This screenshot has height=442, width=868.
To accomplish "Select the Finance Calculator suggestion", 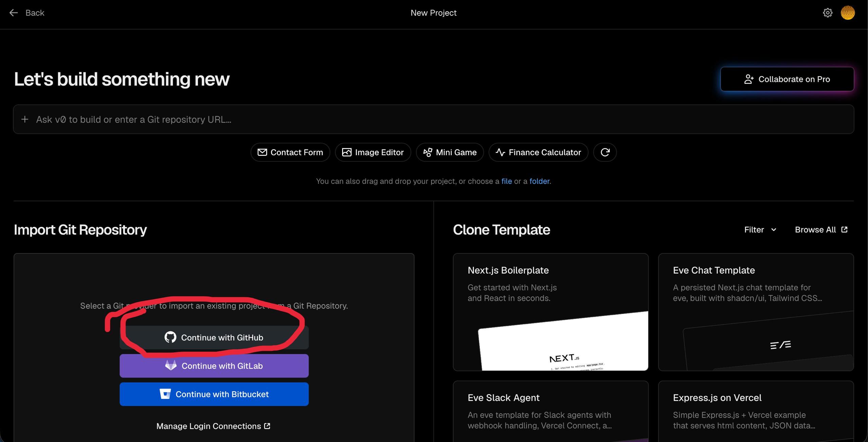I will pyautogui.click(x=538, y=152).
